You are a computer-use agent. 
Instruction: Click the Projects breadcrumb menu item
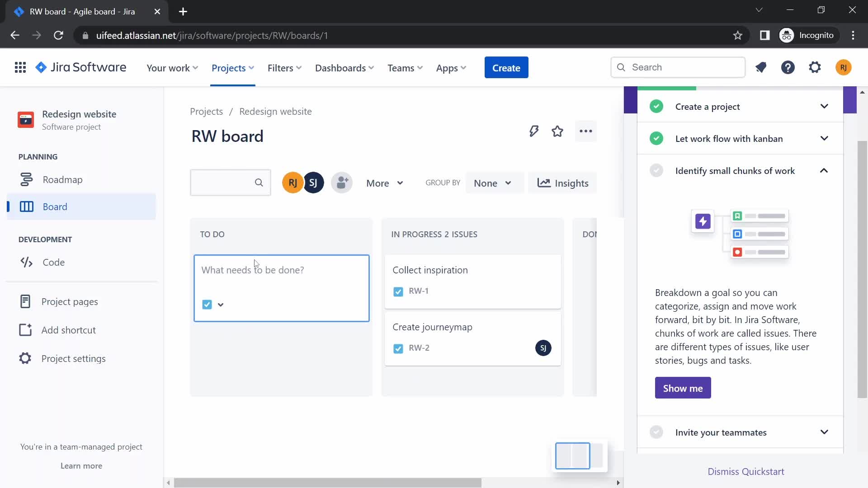click(x=206, y=112)
